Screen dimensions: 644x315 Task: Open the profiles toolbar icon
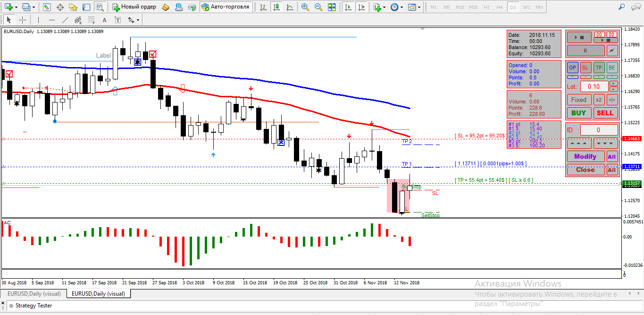[26, 7]
